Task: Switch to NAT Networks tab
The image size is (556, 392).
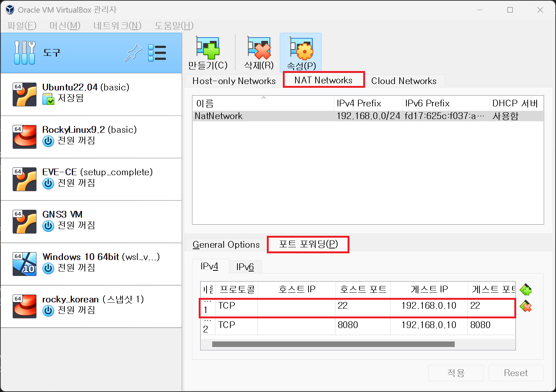Action: [323, 80]
